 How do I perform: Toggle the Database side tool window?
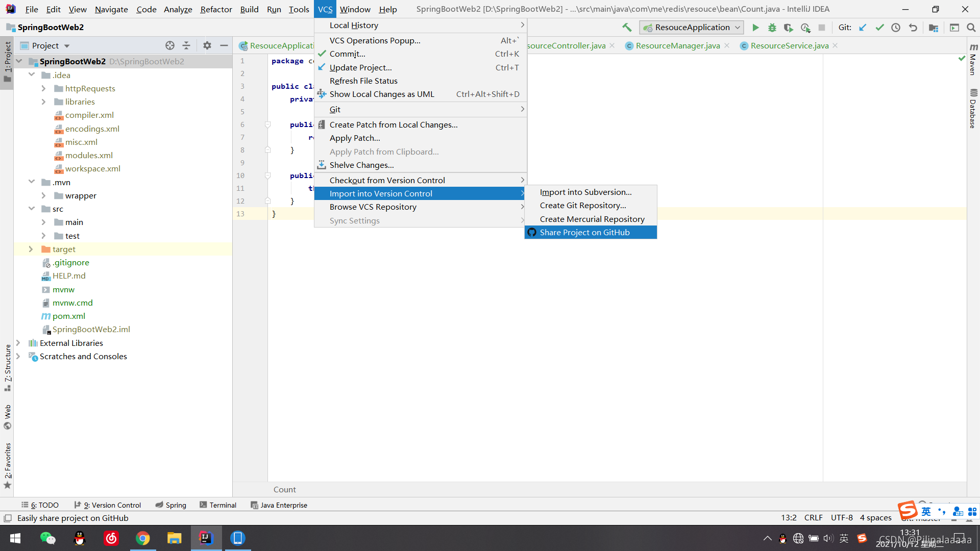973,109
